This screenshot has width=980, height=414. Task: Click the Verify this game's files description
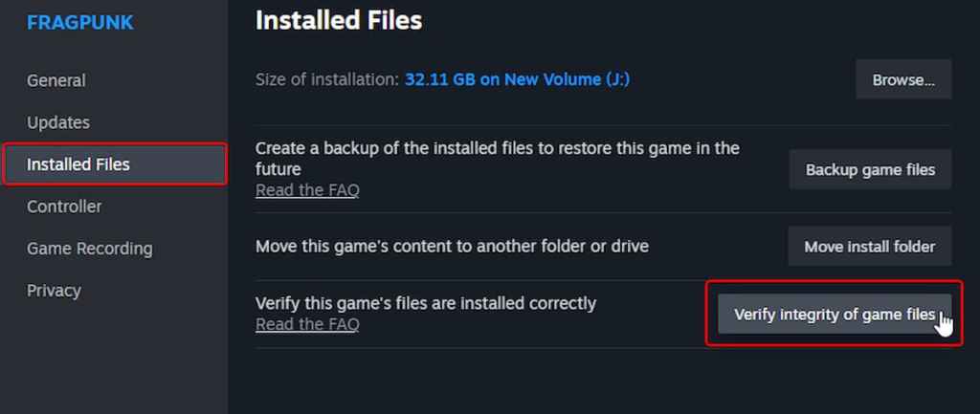pyautogui.click(x=426, y=303)
